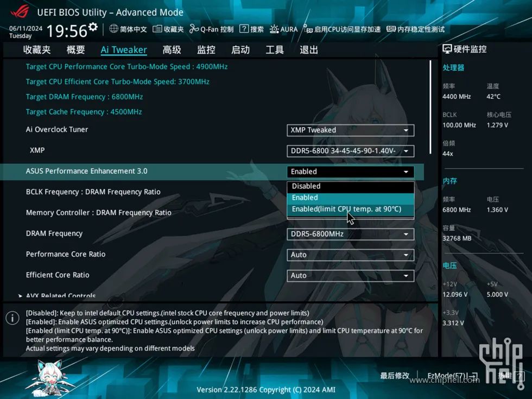Open the XMP profile dropdown

click(351, 151)
